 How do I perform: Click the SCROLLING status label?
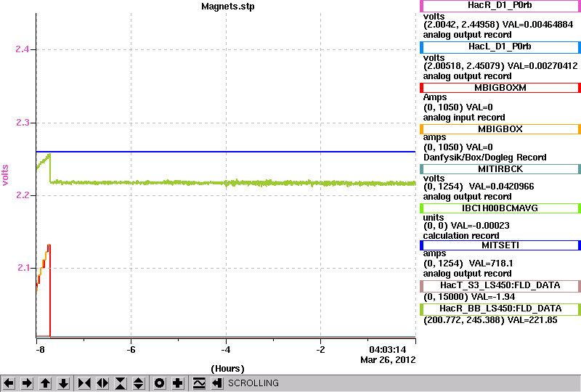pos(253,383)
